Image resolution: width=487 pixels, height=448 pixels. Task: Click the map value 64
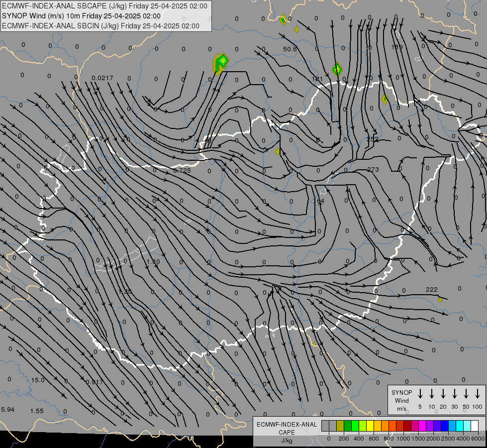320,201
